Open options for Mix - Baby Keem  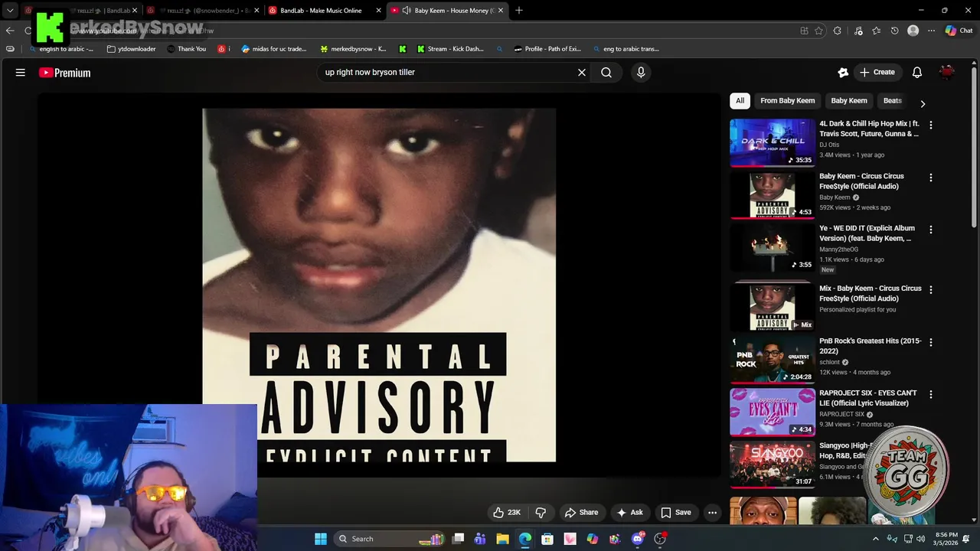931,290
